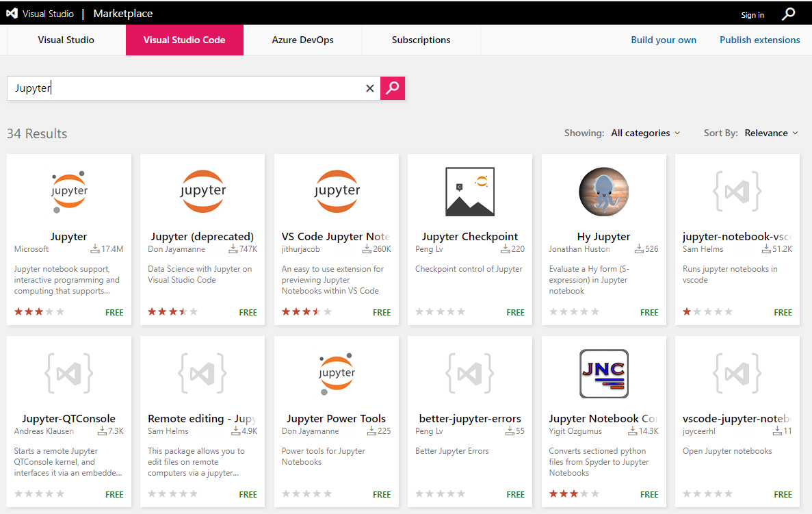Click the download icon beside 747K
812x514 pixels.
[233, 249]
